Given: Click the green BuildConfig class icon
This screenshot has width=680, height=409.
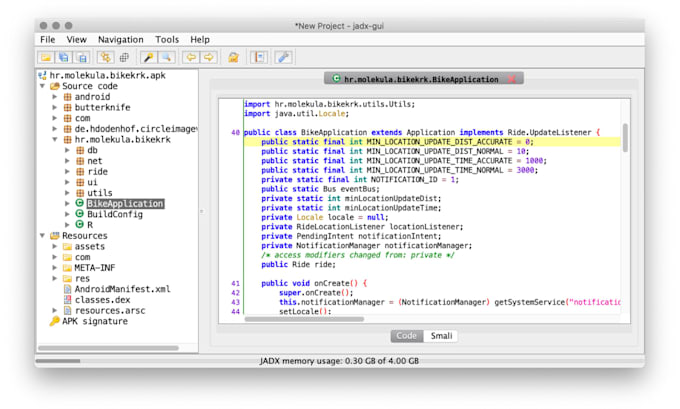Looking at the screenshot, I should [80, 214].
